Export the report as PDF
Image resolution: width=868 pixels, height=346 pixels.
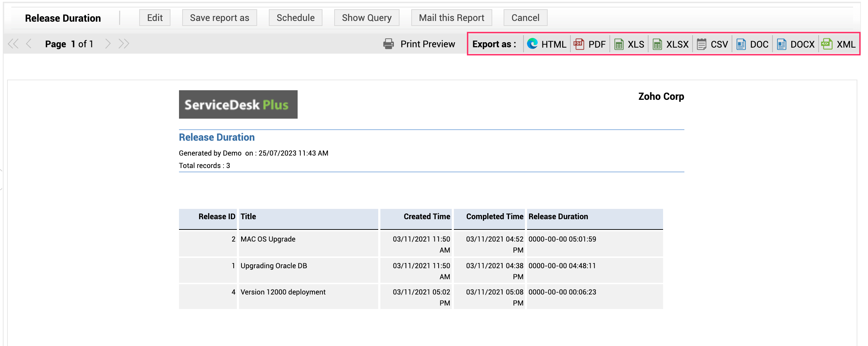tap(590, 44)
